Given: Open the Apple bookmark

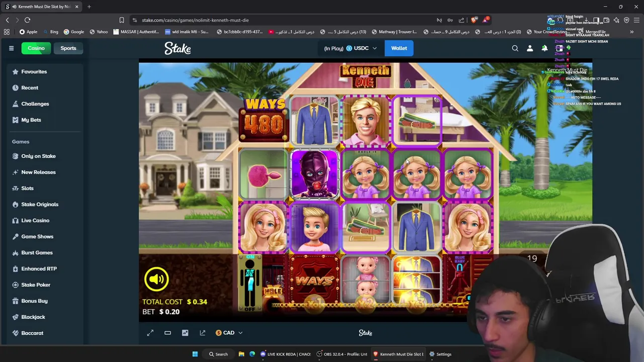Looking at the screenshot, I should pyautogui.click(x=28, y=32).
